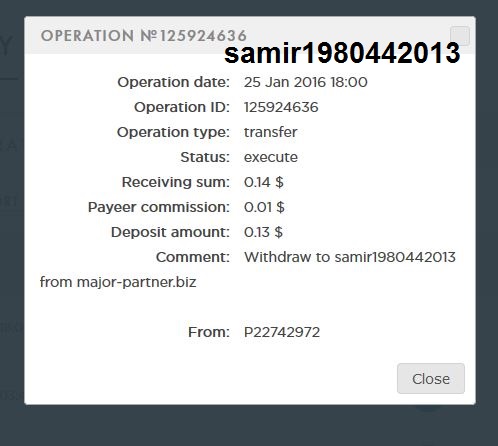Click the Close button in the dialog

pos(431,378)
